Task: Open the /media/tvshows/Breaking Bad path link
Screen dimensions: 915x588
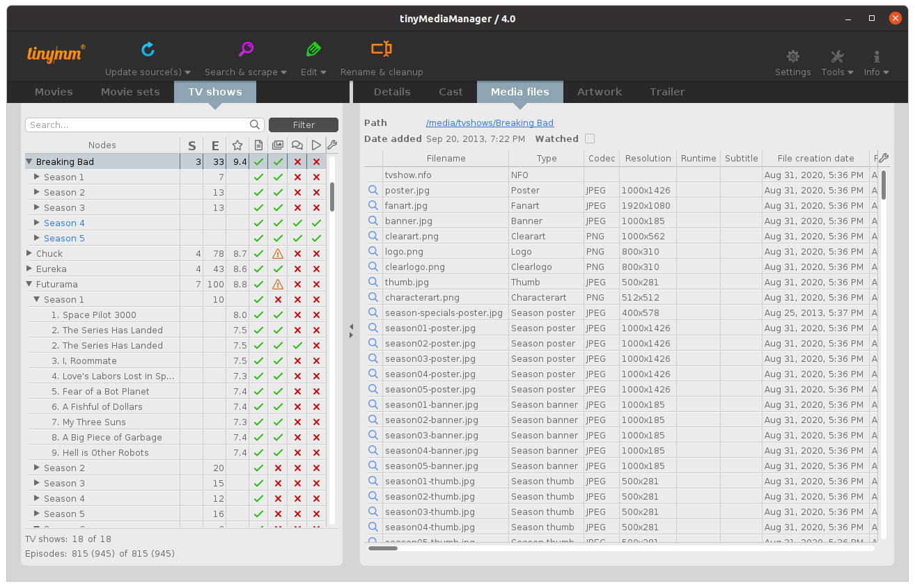Action: 490,123
